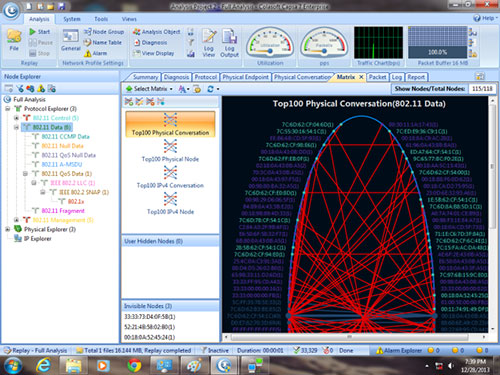
Task: Click the first Node Explorer toolbar icon
Action: [8, 88]
